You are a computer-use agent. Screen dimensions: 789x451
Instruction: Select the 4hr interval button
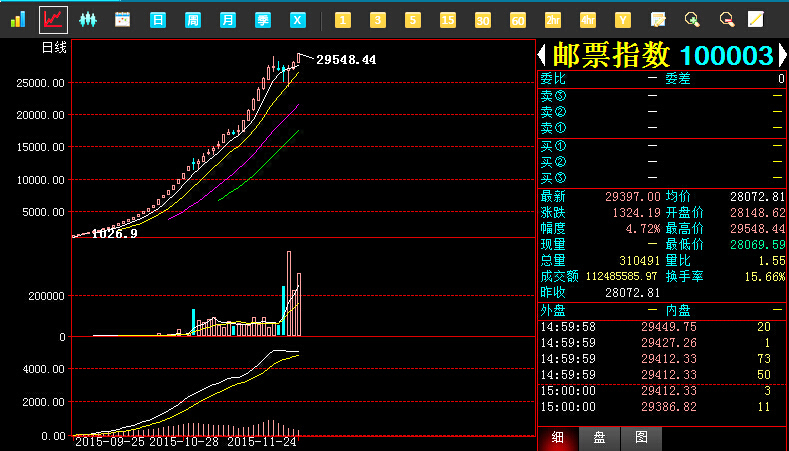(588, 19)
